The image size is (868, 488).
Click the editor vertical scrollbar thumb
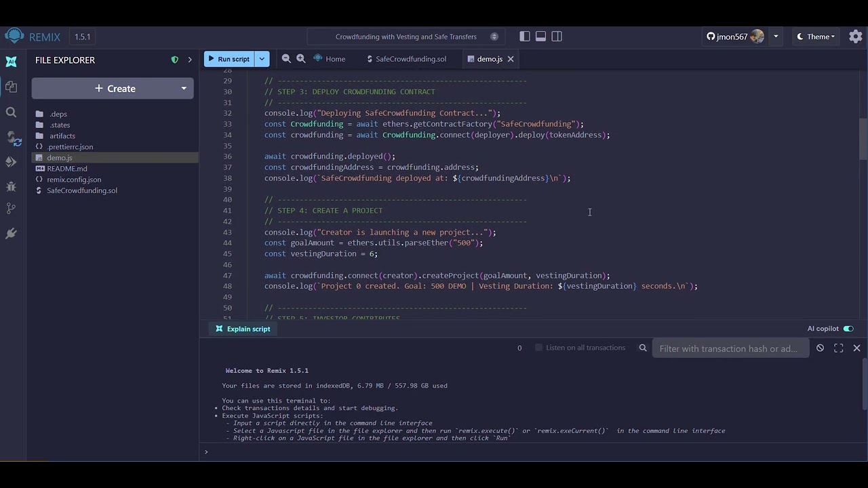tap(863, 138)
